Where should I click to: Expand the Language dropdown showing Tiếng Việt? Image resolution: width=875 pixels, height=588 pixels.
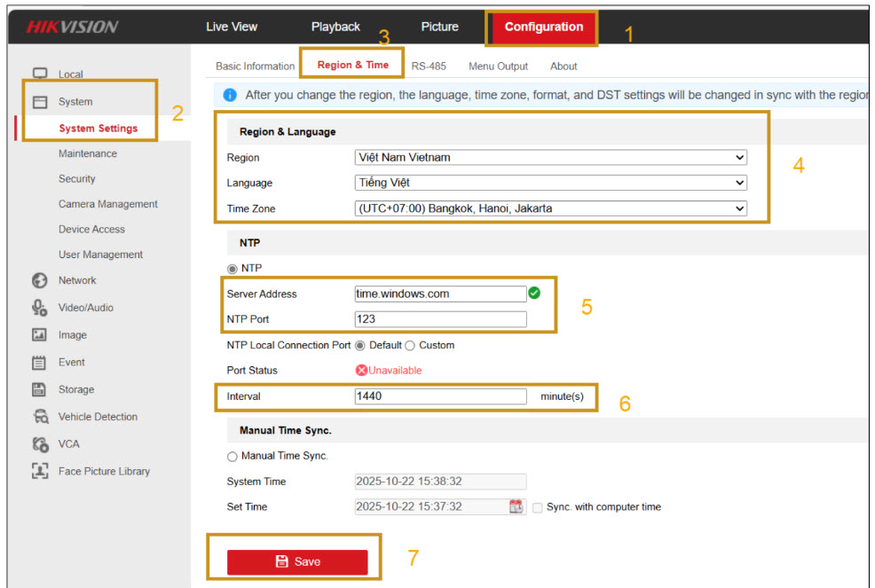(x=550, y=183)
